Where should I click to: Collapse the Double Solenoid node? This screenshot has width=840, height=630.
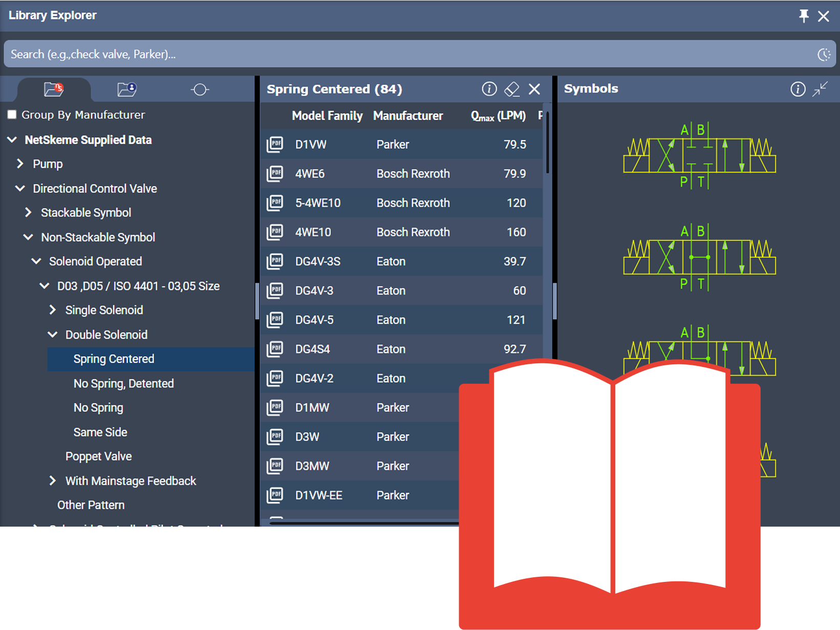pyautogui.click(x=53, y=334)
